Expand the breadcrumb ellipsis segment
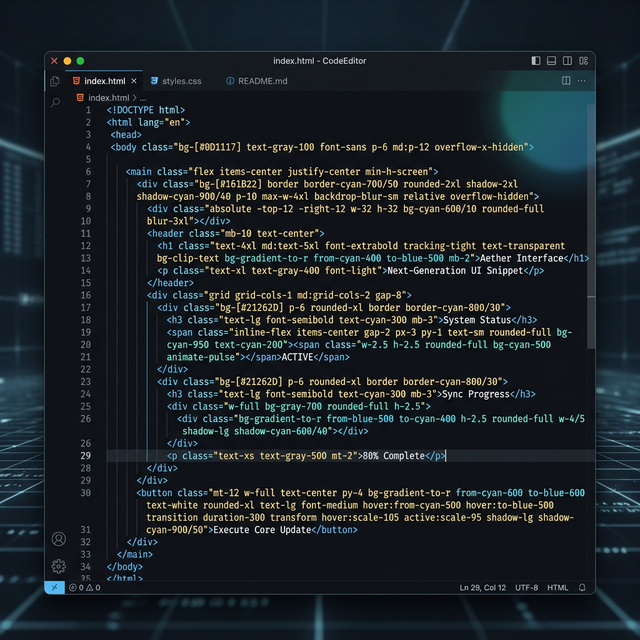This screenshot has width=640, height=640. (143, 98)
